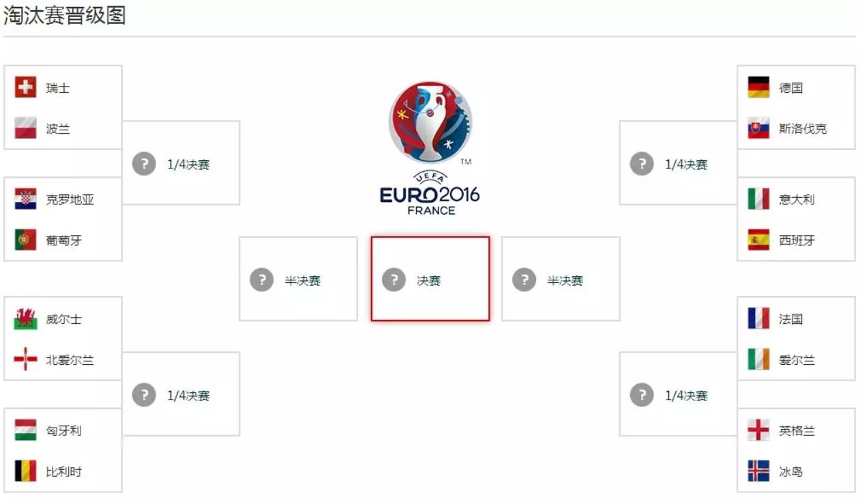Open the right 半决赛 semi-final box
This screenshot has width=862, height=504.
pyautogui.click(x=561, y=278)
